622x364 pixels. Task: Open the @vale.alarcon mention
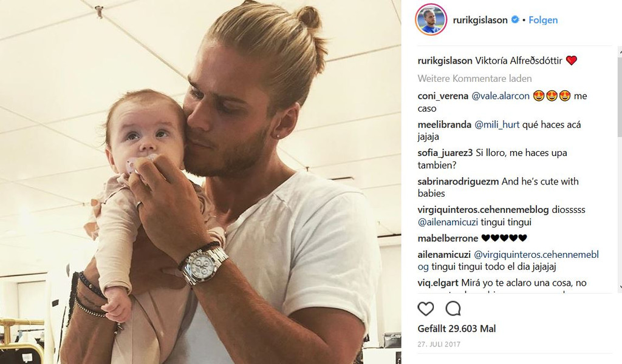[x=501, y=96]
